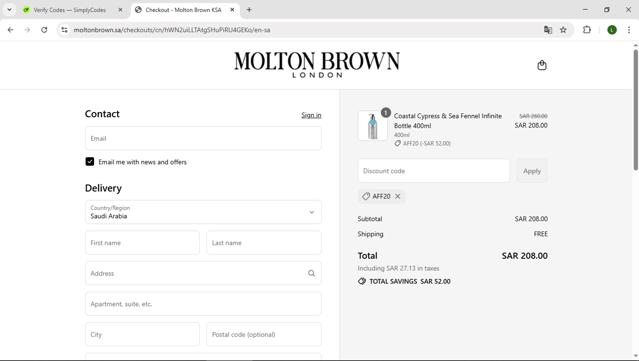Click the Subtotal label
The image size is (639, 361).
tap(370, 219)
